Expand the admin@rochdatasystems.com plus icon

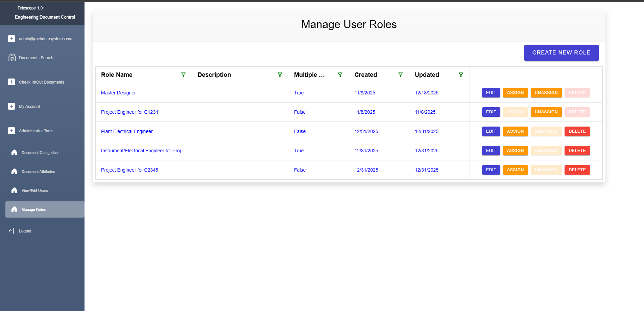pyautogui.click(x=11, y=39)
